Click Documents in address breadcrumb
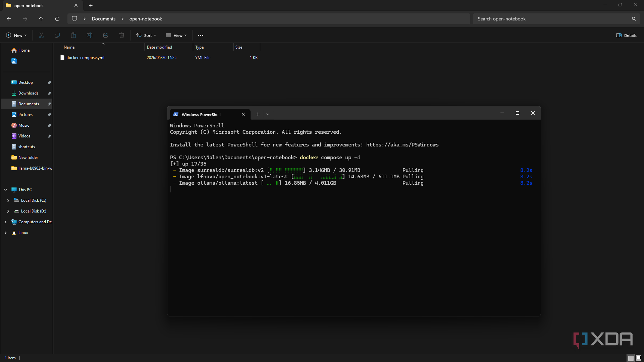Viewport: 644px width, 362px height. click(104, 19)
